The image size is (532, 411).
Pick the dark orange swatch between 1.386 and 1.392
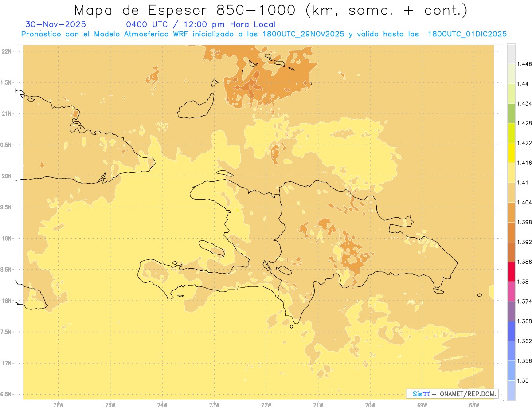pyautogui.click(x=511, y=252)
